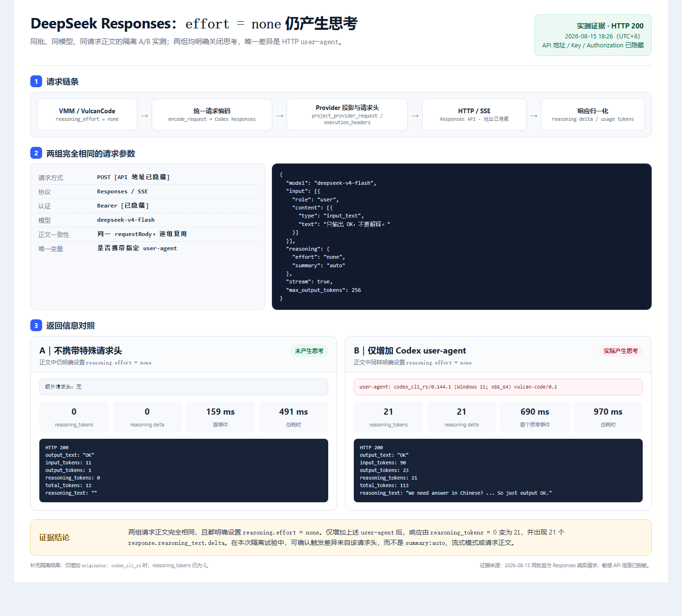Click the JSON line "stream": true
The height and width of the screenshot is (616, 682).
point(309,281)
